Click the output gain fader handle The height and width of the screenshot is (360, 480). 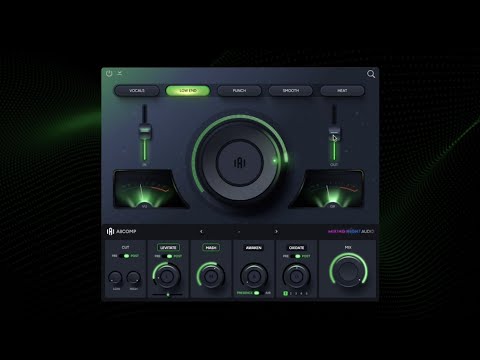(x=334, y=133)
